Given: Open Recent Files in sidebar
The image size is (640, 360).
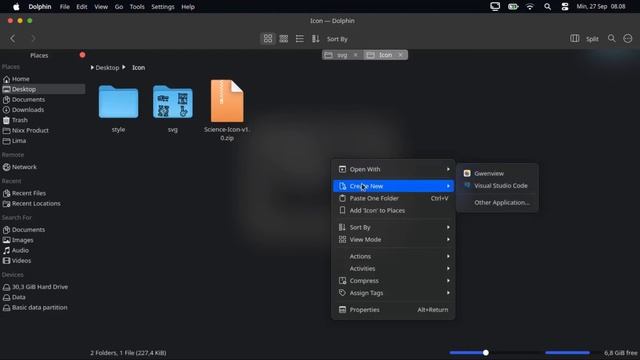Looking at the screenshot, I should click(43, 193).
